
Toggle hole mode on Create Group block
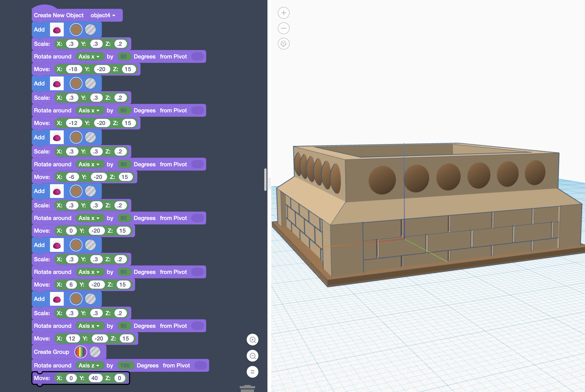[95, 352]
